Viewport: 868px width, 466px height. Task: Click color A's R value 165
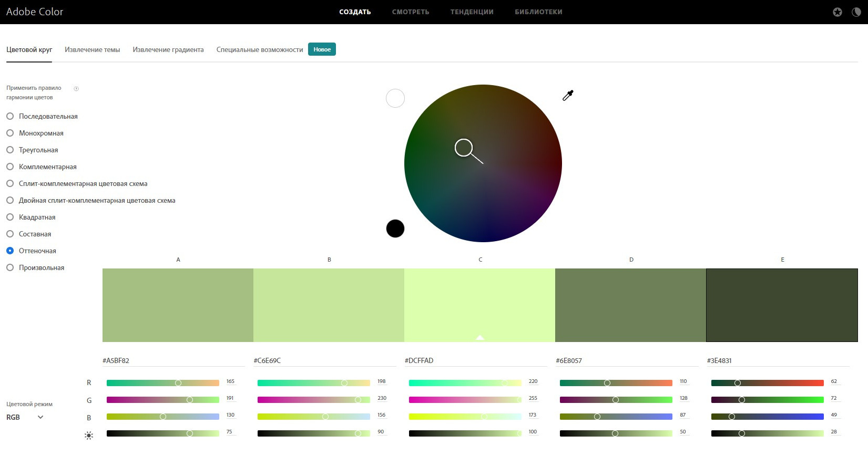coord(230,381)
